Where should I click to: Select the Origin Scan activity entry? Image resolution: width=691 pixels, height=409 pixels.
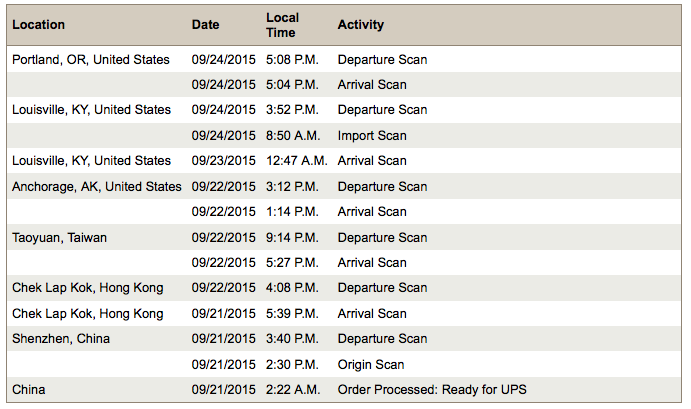[x=371, y=365]
